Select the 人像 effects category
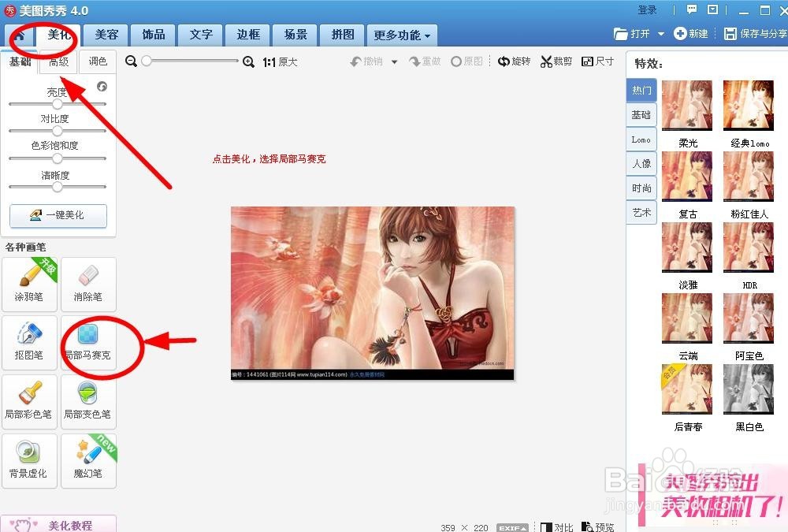The width and height of the screenshot is (788, 532). coord(641,163)
